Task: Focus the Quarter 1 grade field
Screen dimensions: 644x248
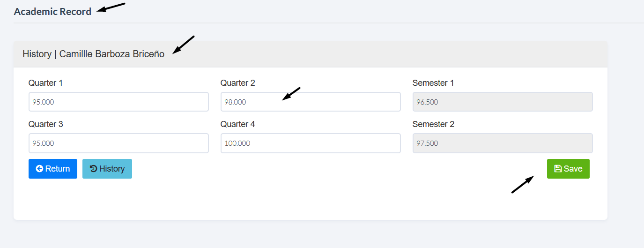Action: pos(118,102)
